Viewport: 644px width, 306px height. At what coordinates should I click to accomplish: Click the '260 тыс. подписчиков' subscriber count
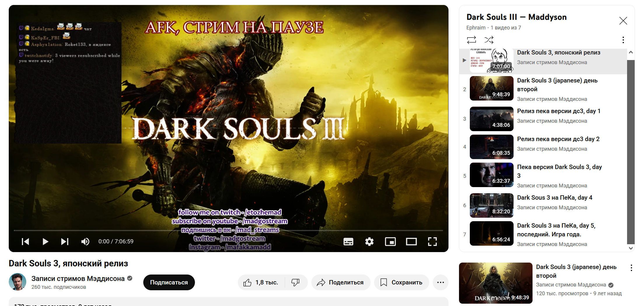59,287
